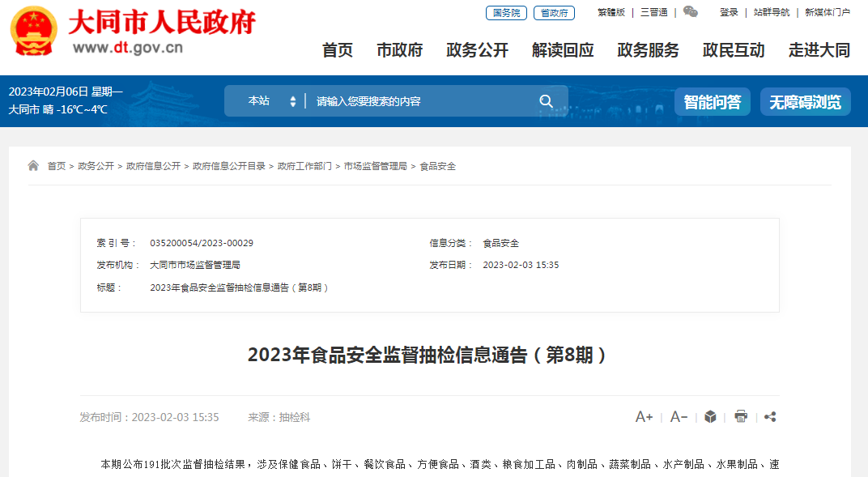Decrease font size with A-
The width and height of the screenshot is (868, 477).
[679, 417]
